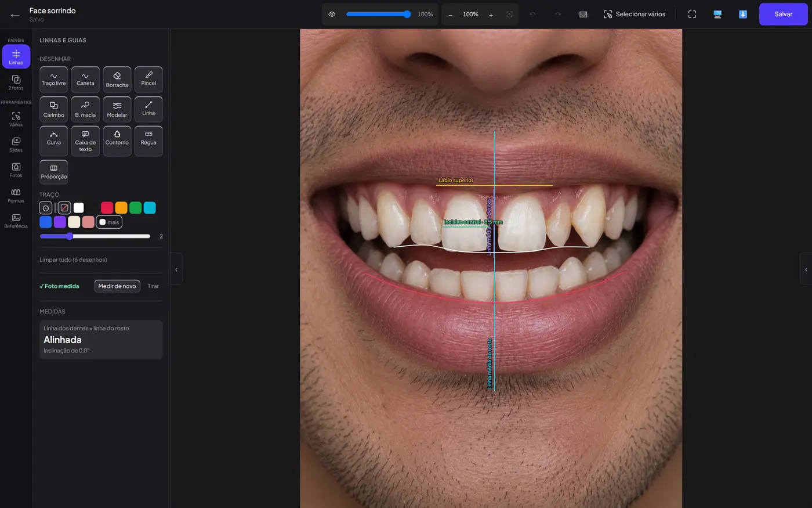Screen dimensions: 812x508
Task: Click Limpar tudo (6 desenhos)
Action: (73, 260)
